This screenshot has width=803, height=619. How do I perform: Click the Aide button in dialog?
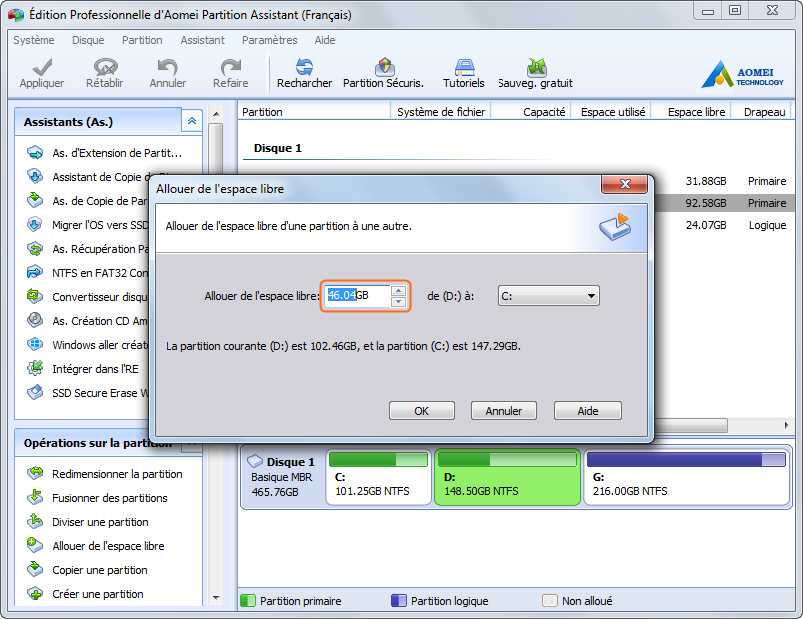tap(587, 411)
